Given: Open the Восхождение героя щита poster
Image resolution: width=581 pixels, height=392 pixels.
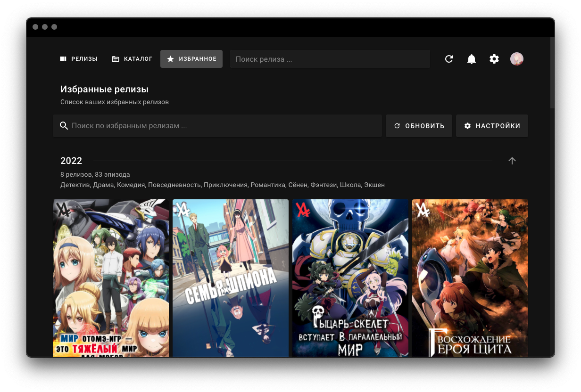Looking at the screenshot, I should click(470, 278).
